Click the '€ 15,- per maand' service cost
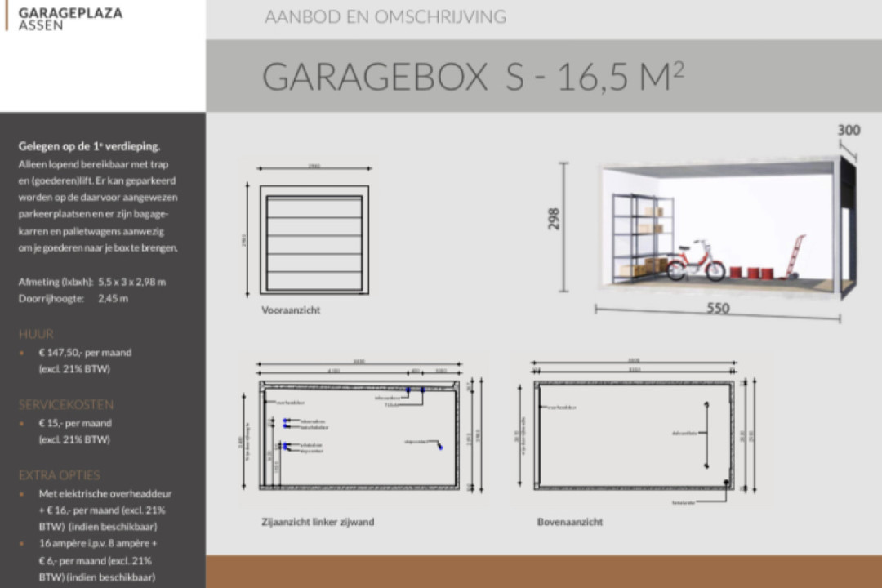 (x=75, y=423)
